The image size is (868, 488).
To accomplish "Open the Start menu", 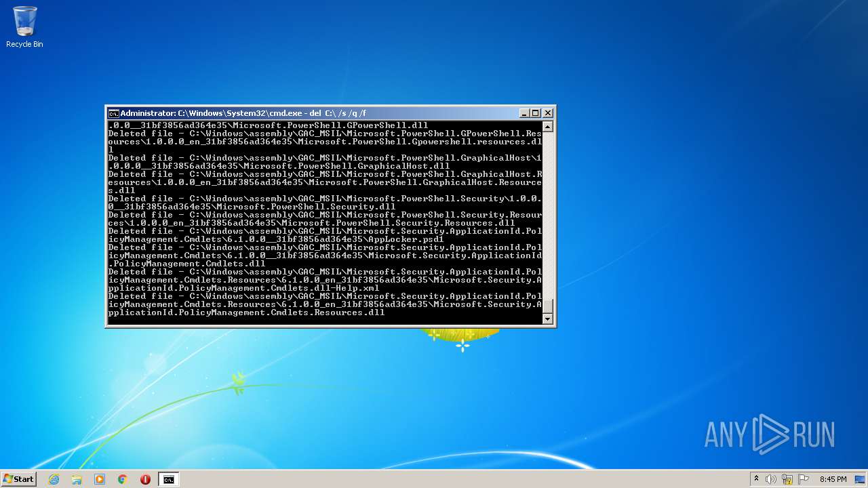I will [18, 479].
